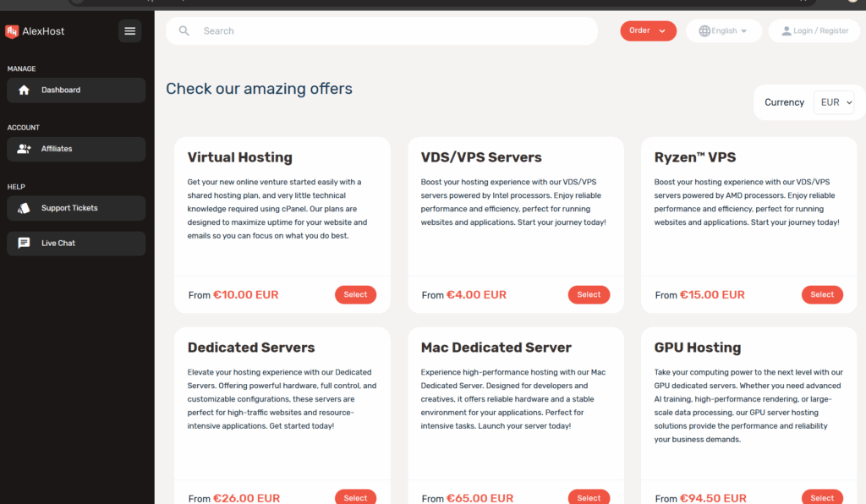This screenshot has height=504, width=866.
Task: Click the AlexHost logo icon
Action: (12, 31)
